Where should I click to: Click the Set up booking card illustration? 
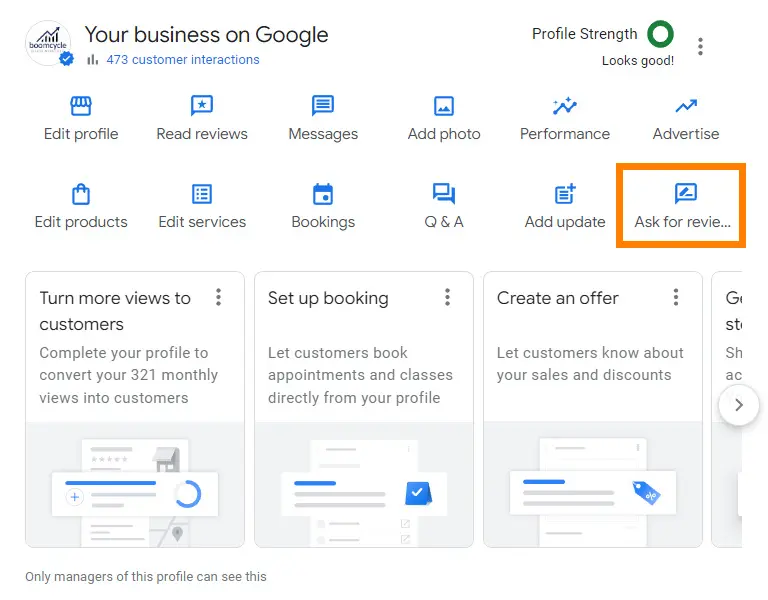pyautogui.click(x=364, y=485)
